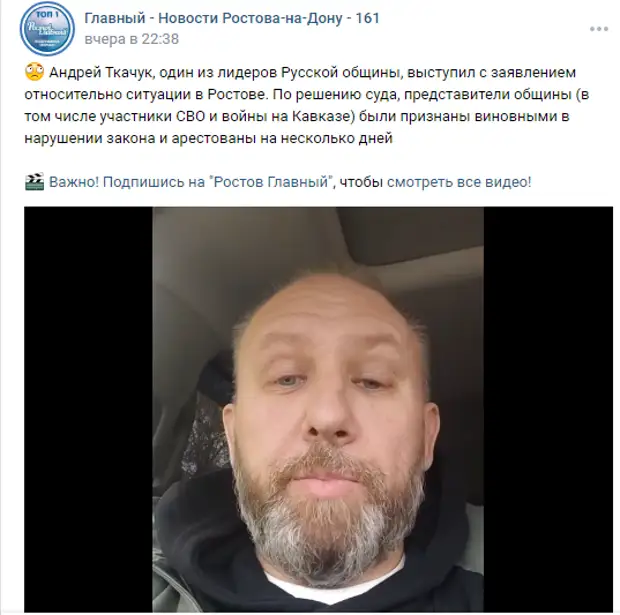Open "Главный - Новости Ростова-на-Дону - 161" group page
This screenshot has height=615, width=620.
[x=232, y=18]
